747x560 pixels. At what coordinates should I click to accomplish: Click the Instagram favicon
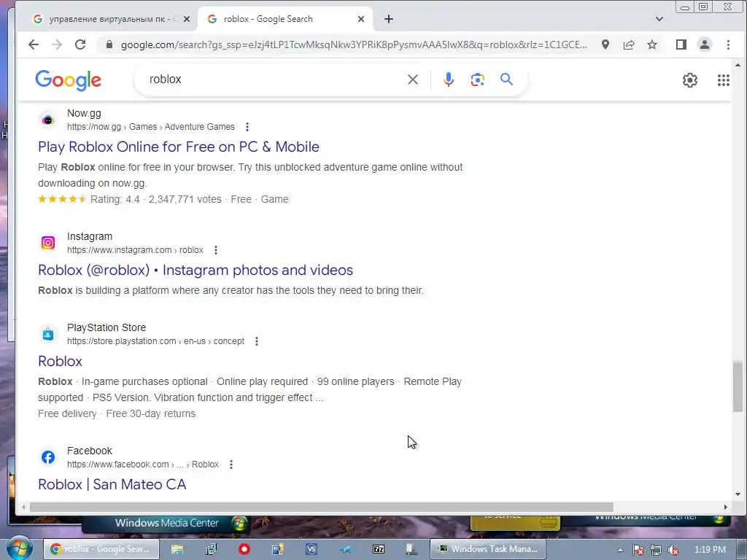(48, 243)
